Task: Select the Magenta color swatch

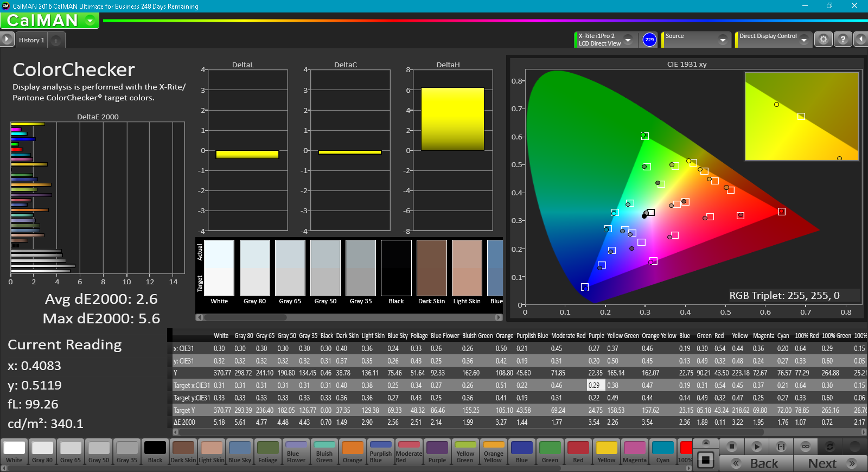Action: (x=634, y=452)
